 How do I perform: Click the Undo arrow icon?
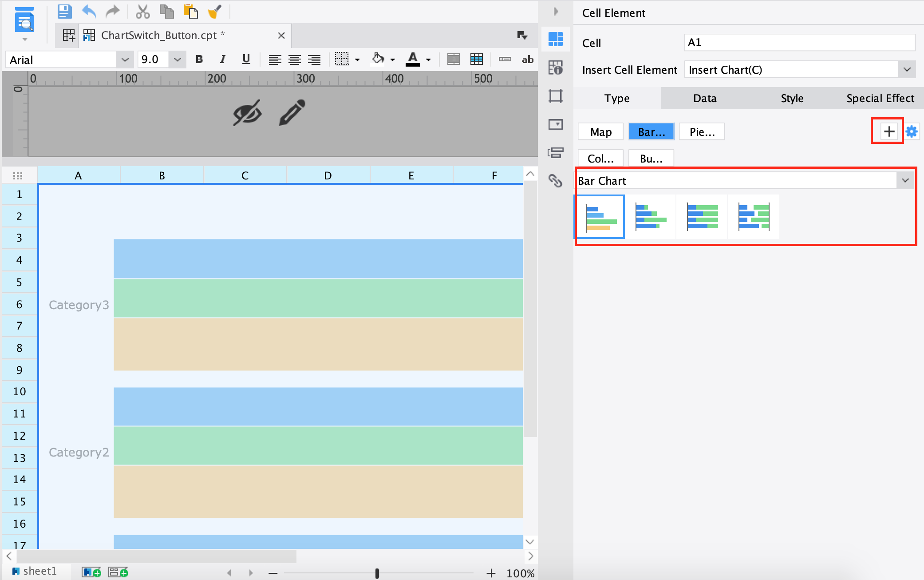[x=89, y=12]
